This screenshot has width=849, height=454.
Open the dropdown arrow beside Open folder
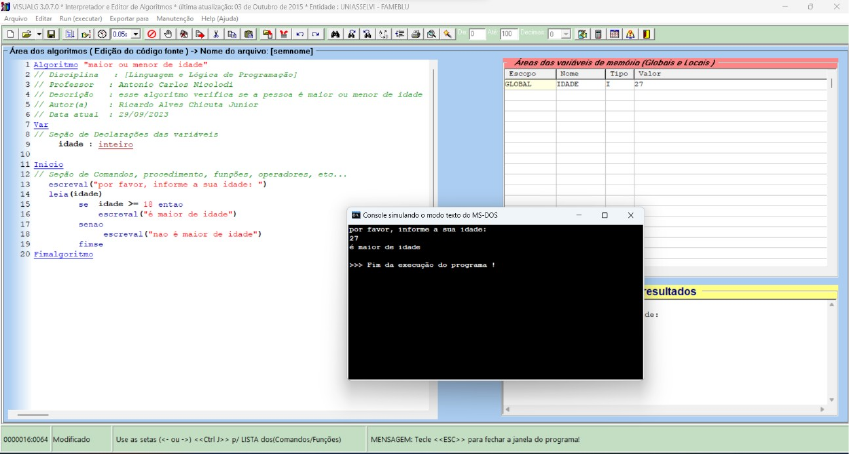click(x=39, y=34)
